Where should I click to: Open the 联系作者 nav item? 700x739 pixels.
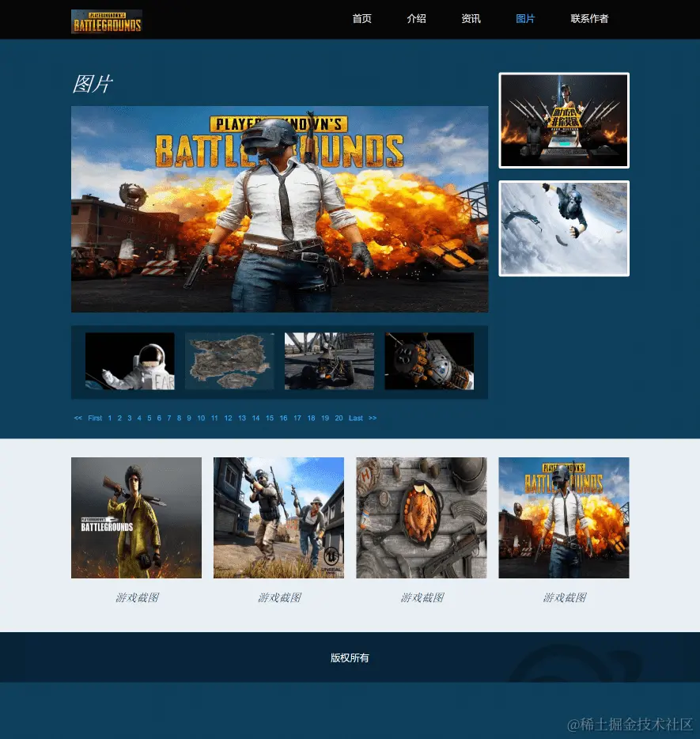click(590, 19)
